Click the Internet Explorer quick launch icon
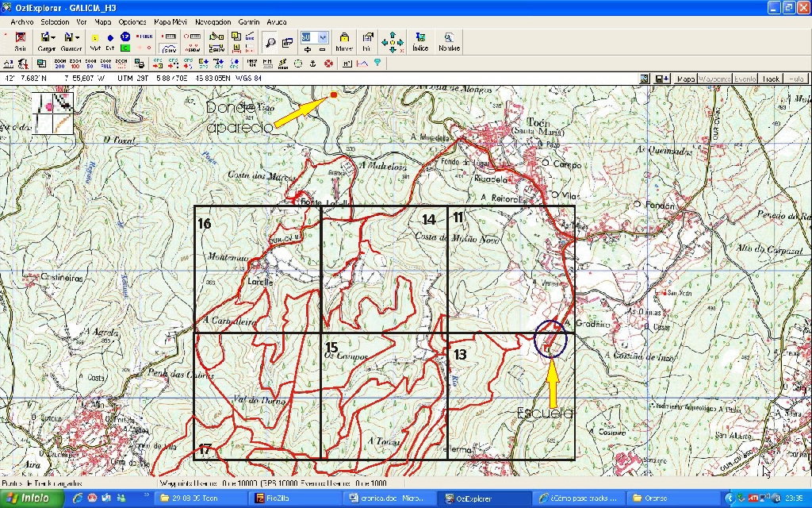The width and height of the screenshot is (812, 508). pos(77,498)
